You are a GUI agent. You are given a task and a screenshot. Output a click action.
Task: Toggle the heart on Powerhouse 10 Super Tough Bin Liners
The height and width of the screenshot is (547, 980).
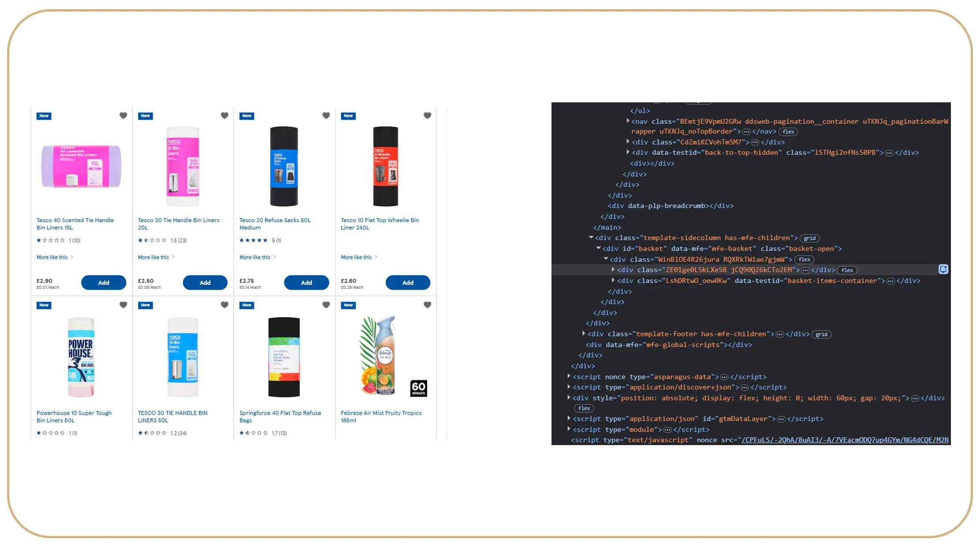(x=123, y=305)
